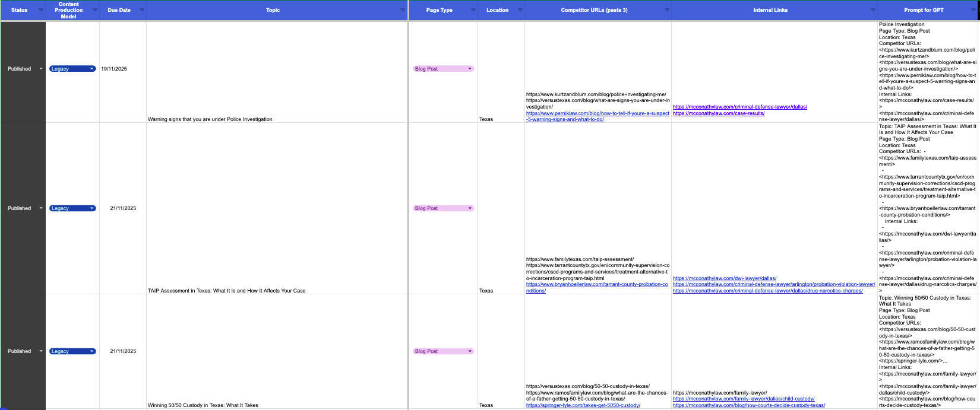The width and height of the screenshot is (980, 410).
Task: Open the Legacy chip dropdown in the 50/50 Custody row
Action: tap(91, 351)
